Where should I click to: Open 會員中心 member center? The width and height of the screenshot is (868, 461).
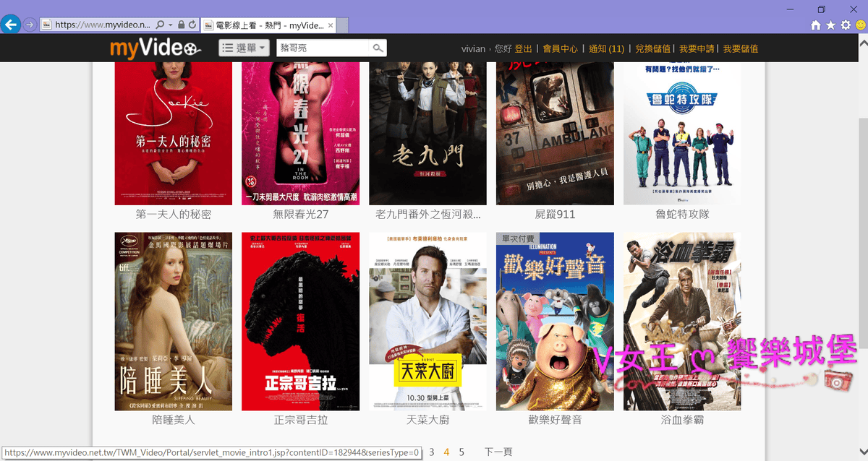tap(561, 49)
